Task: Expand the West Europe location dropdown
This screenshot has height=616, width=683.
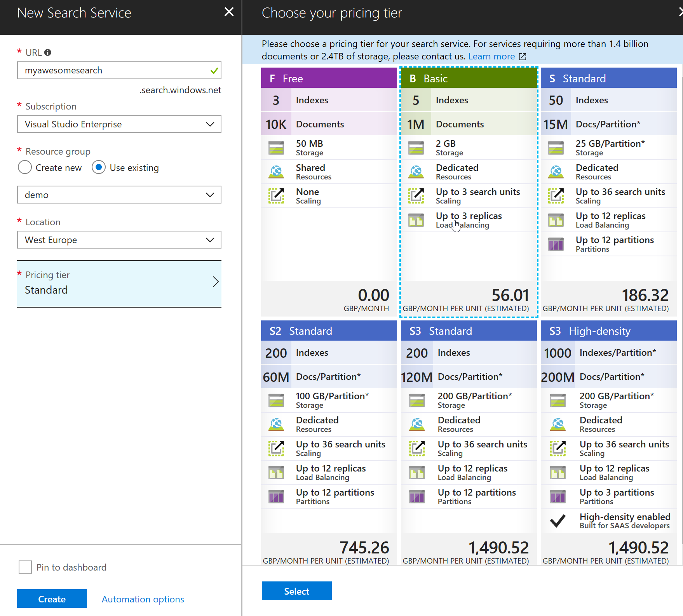Action: click(119, 240)
